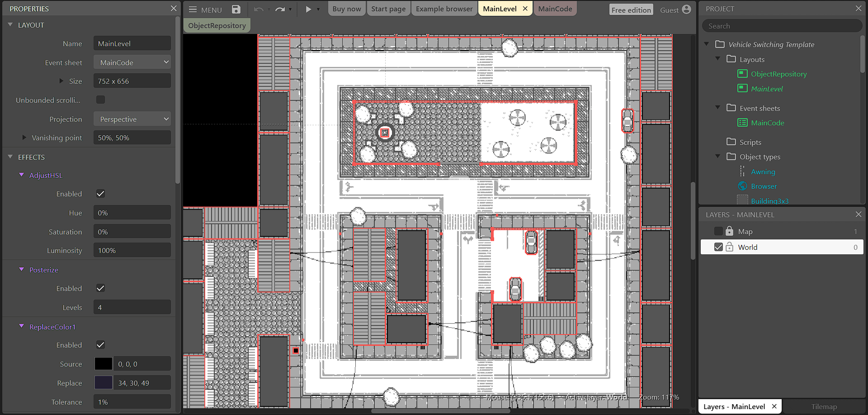Switch to the Tilemap panel tab
Screen dimensions: 868x415
pos(824,406)
